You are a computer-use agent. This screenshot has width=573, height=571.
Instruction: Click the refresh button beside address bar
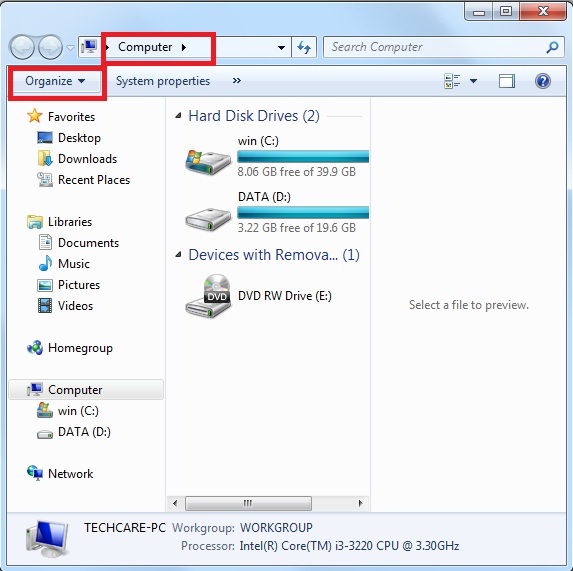(x=304, y=47)
